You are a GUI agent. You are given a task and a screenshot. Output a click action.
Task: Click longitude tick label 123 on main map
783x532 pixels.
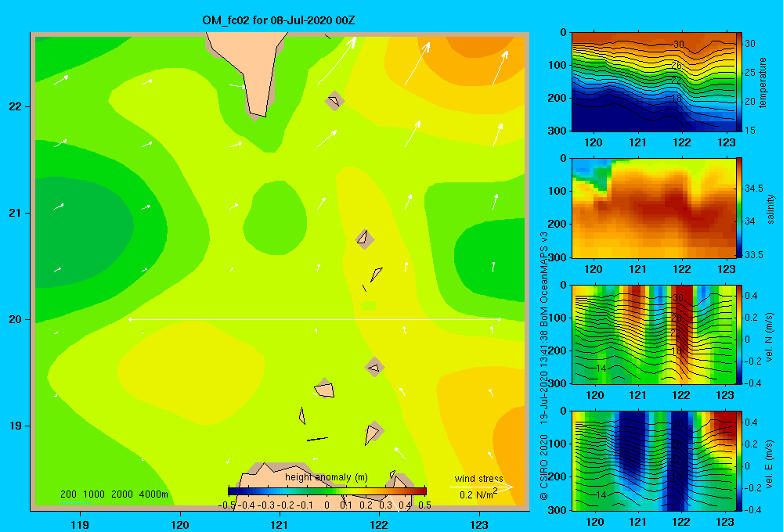479,524
